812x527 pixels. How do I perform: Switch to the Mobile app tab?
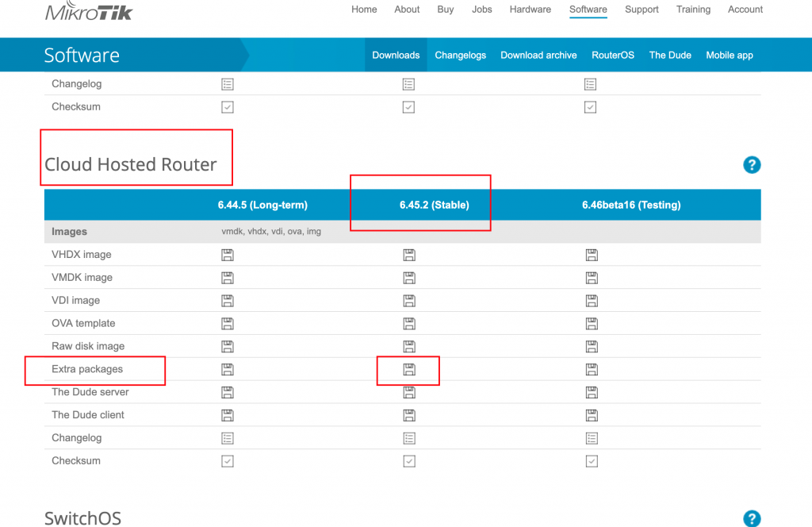pos(730,55)
